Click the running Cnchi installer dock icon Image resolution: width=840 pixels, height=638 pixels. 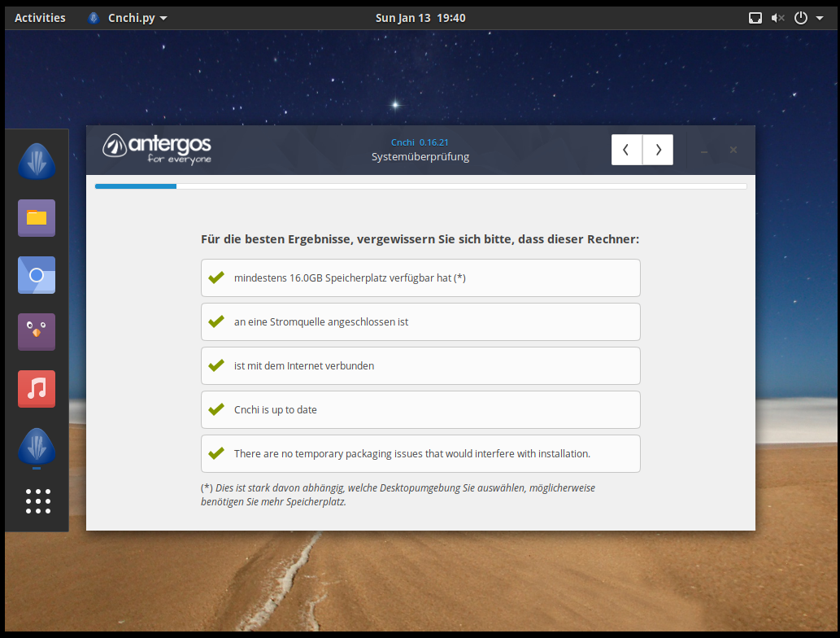click(x=37, y=447)
